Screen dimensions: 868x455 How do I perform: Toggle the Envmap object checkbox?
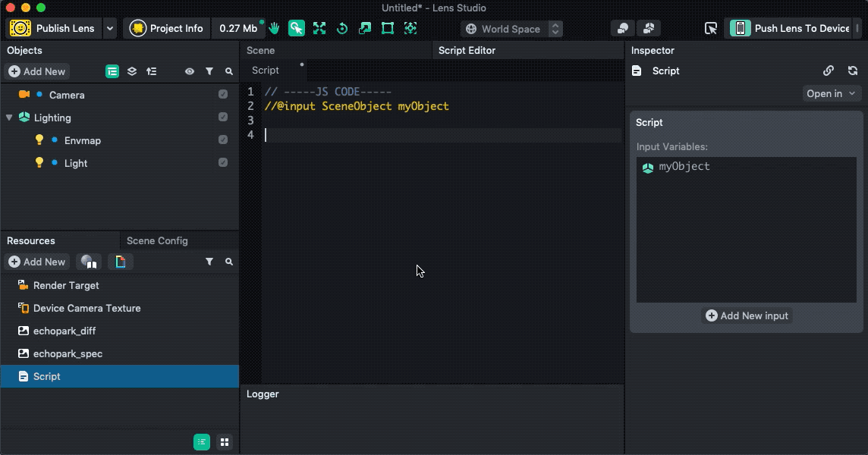pyautogui.click(x=223, y=140)
